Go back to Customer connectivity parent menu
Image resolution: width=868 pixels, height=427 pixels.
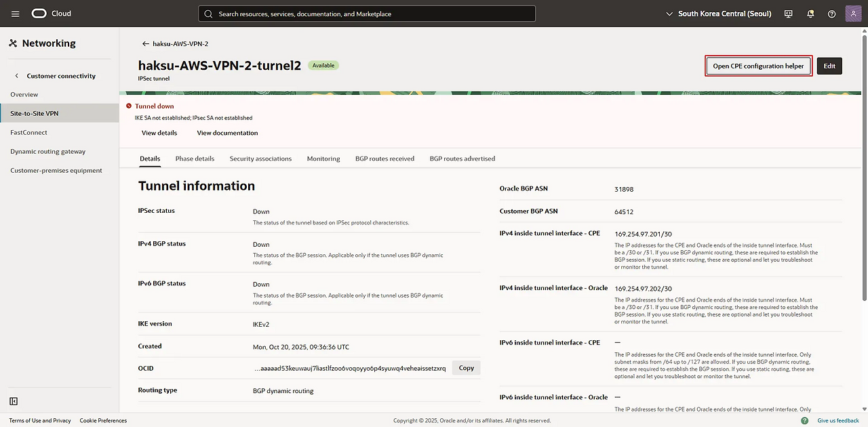[x=17, y=76]
